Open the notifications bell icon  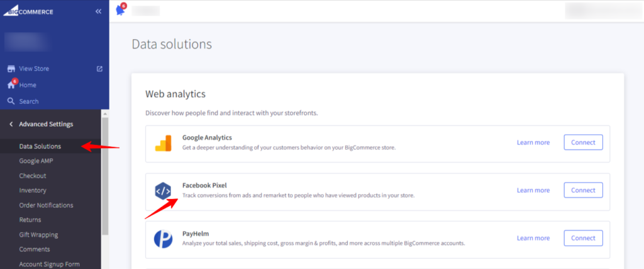click(120, 10)
